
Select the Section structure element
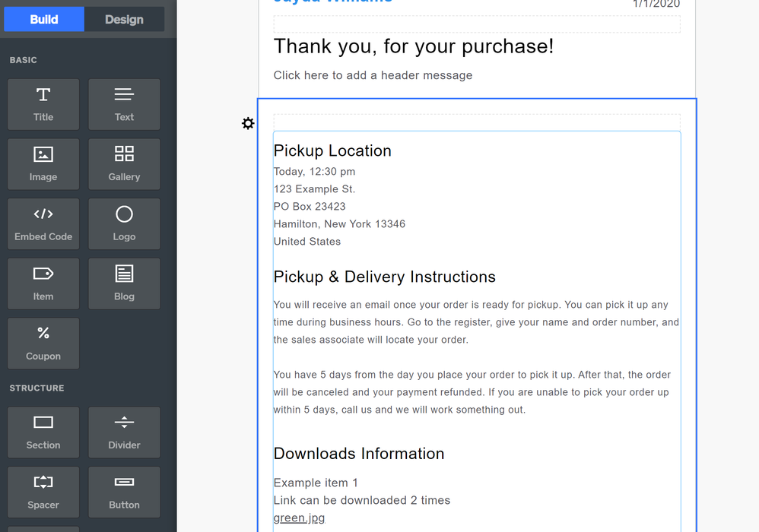(x=43, y=432)
